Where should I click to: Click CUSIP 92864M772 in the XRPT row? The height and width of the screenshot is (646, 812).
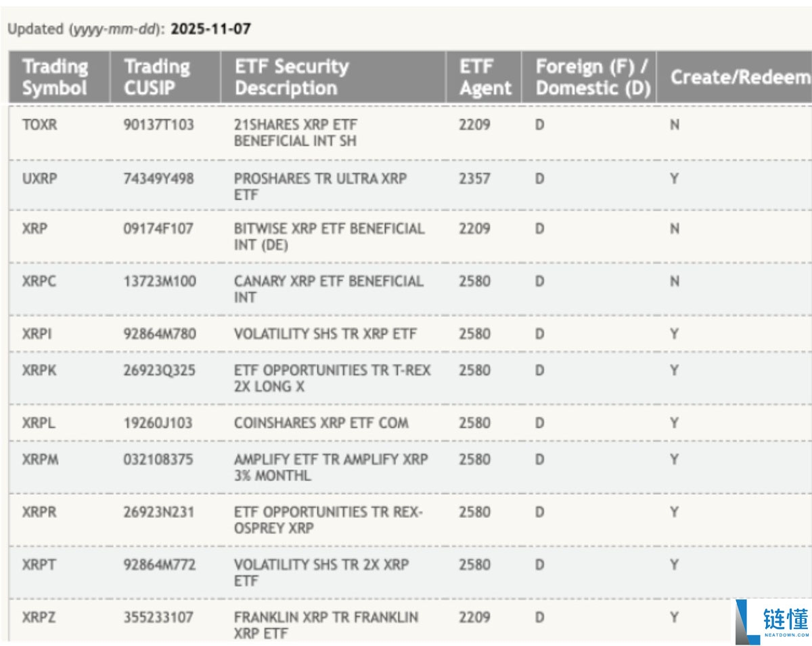pyautogui.click(x=159, y=565)
